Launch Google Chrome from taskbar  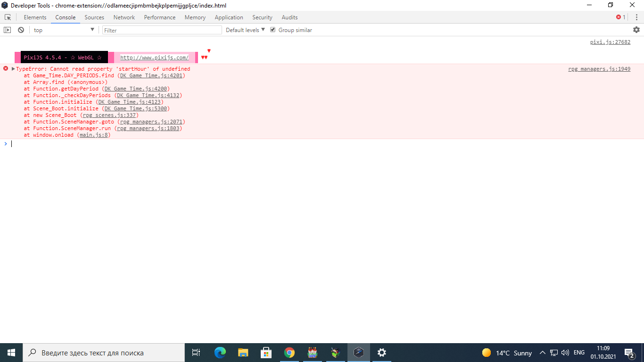click(x=289, y=353)
